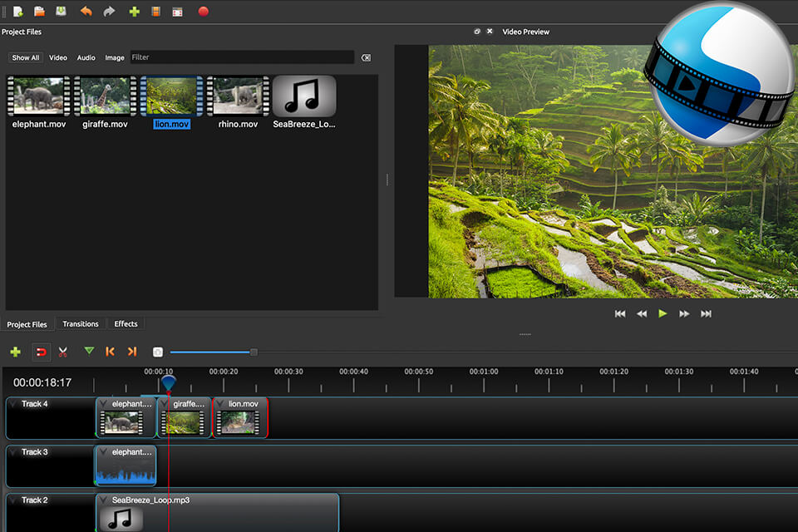
Task: Open the Choose Profile dialog
Action: point(156,12)
